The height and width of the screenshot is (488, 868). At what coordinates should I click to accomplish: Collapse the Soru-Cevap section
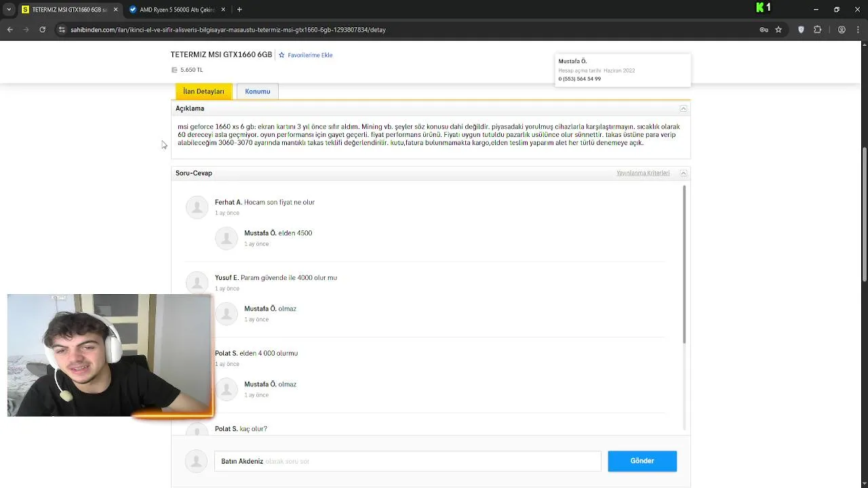(x=684, y=173)
